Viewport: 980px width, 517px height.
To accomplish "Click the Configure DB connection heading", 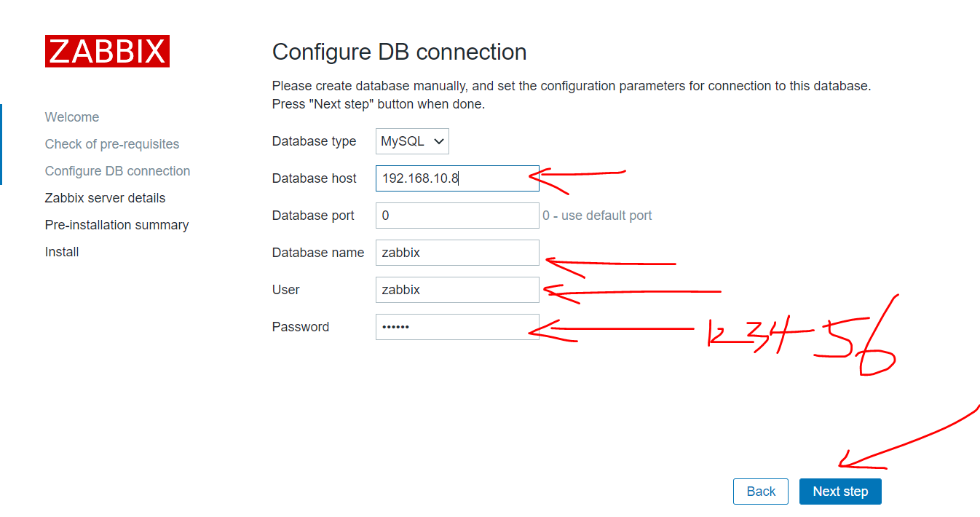I will [x=399, y=52].
